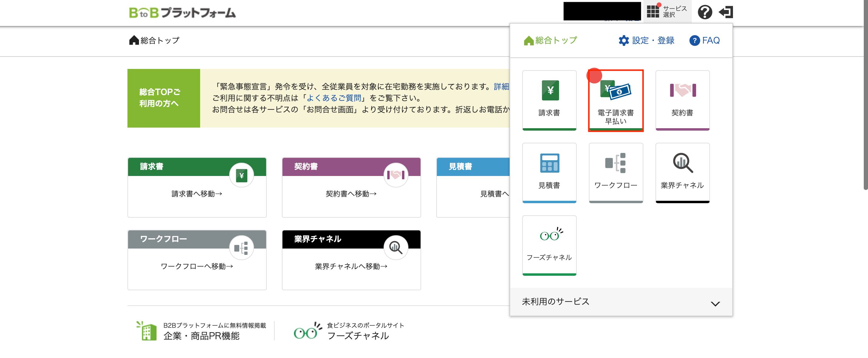
Task: Click the glasses icon for footer フーズチャネル
Action: 307,331
